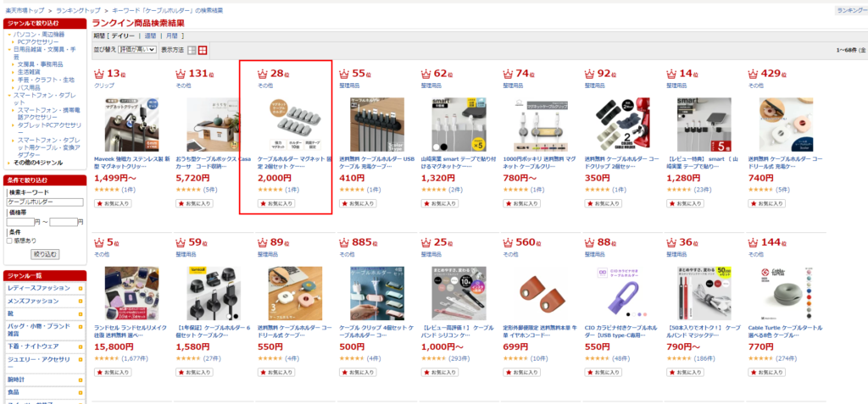The height and width of the screenshot is (404, 868).
Task: Click the 絞り込む button
Action: tap(45, 254)
